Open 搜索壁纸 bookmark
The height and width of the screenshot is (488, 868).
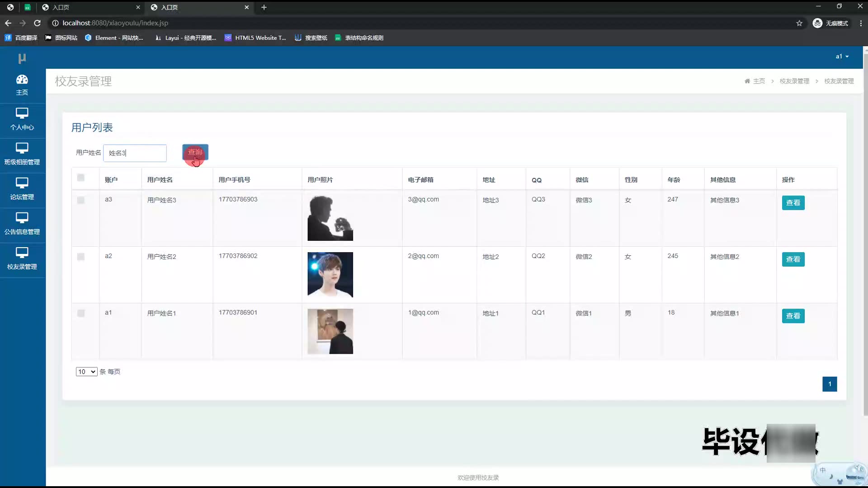pyautogui.click(x=311, y=38)
